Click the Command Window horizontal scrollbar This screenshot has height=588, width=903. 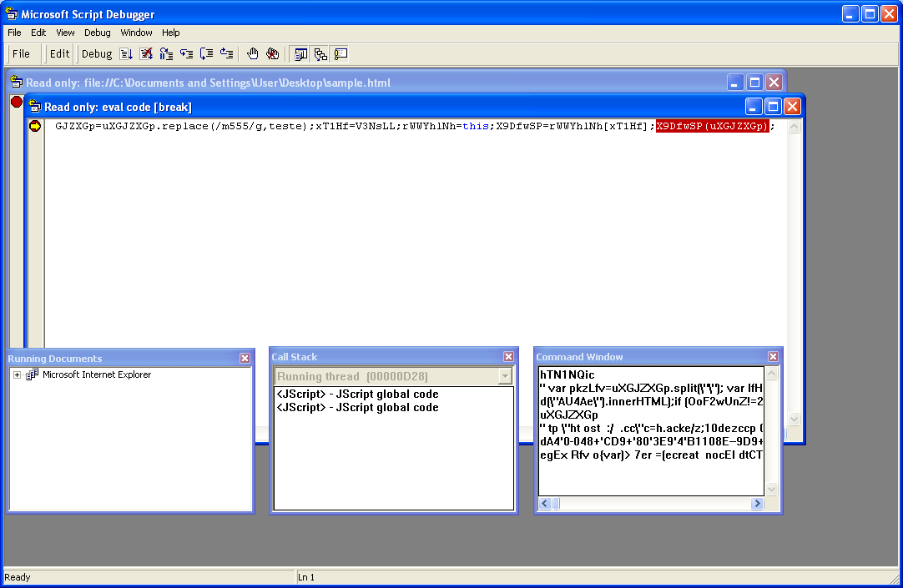point(651,504)
